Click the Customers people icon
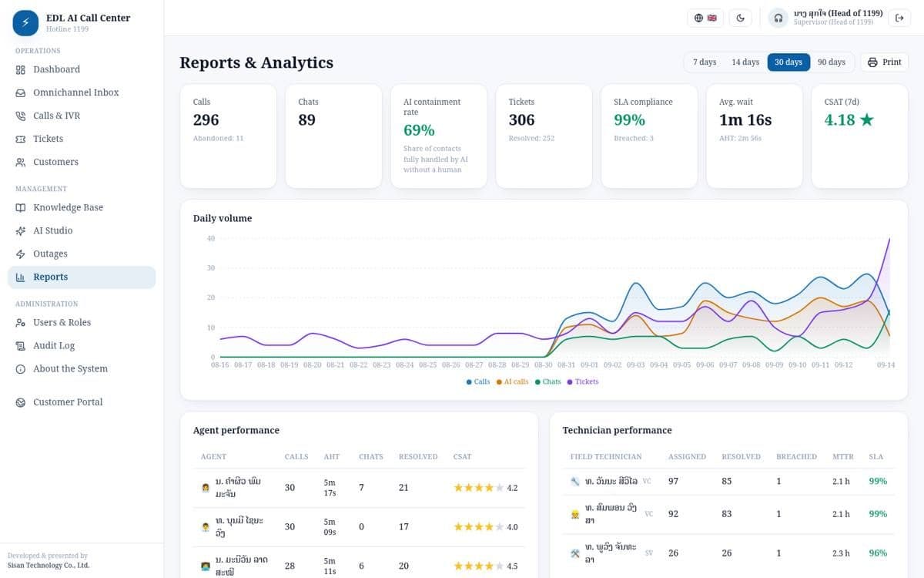The height and width of the screenshot is (578, 924). 21,162
